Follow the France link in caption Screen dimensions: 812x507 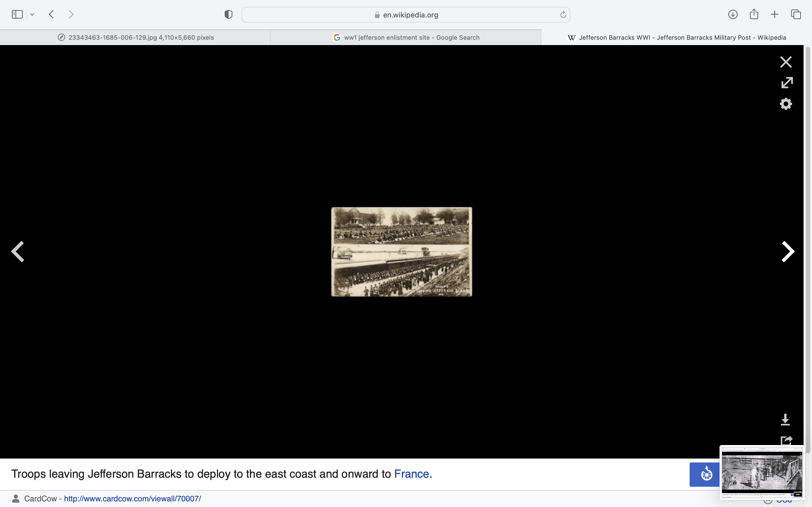[x=411, y=474]
